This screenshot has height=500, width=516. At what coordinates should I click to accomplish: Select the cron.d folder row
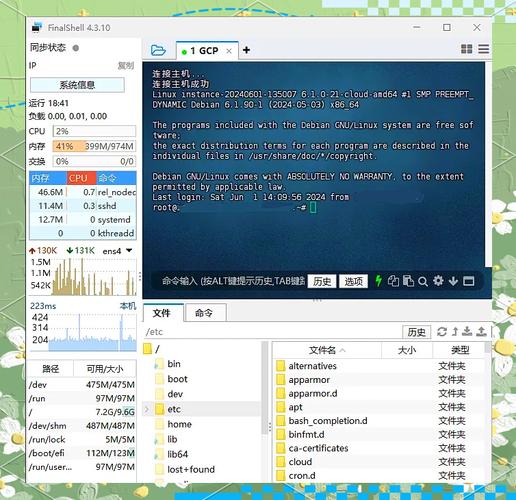point(379,476)
